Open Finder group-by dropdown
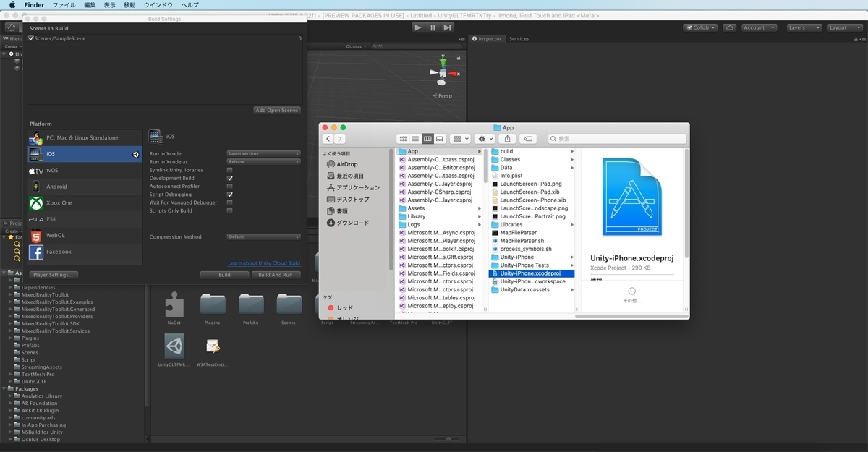This screenshot has width=868, height=452. 460,138
